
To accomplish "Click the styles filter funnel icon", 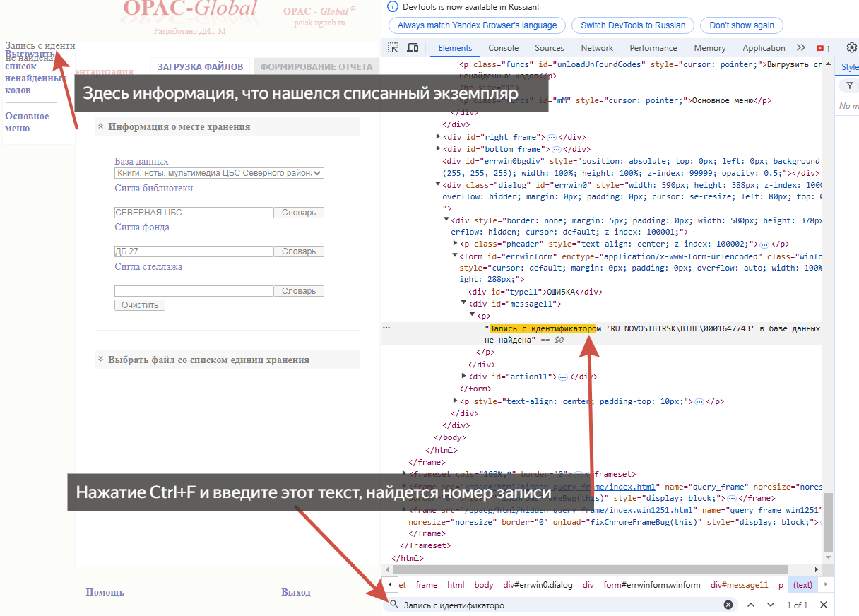I will (849, 85).
